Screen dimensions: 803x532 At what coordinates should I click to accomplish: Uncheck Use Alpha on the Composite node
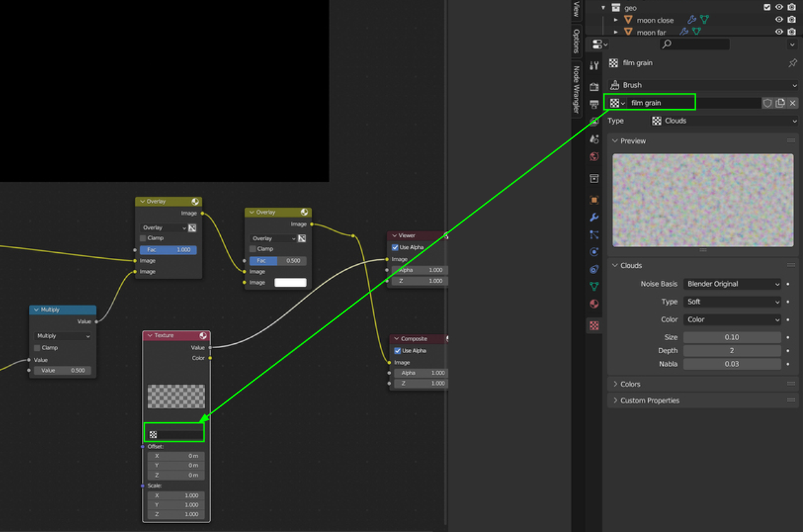[x=398, y=351]
